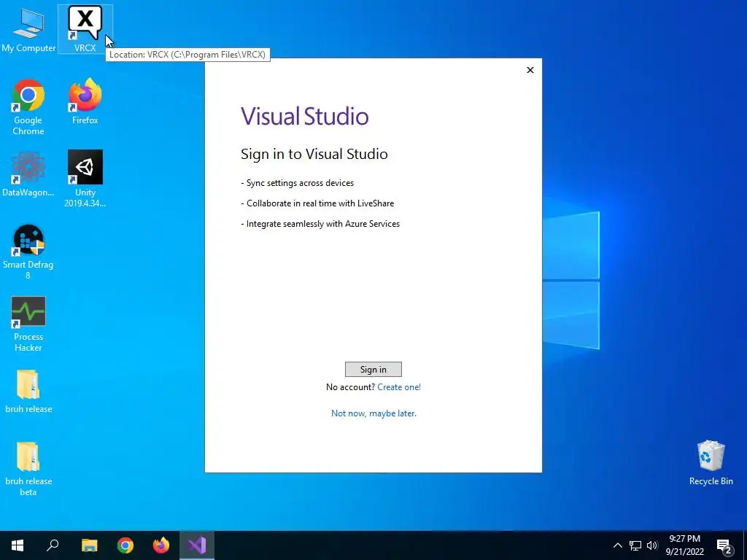Open Firefox from the taskbar

tap(161, 545)
